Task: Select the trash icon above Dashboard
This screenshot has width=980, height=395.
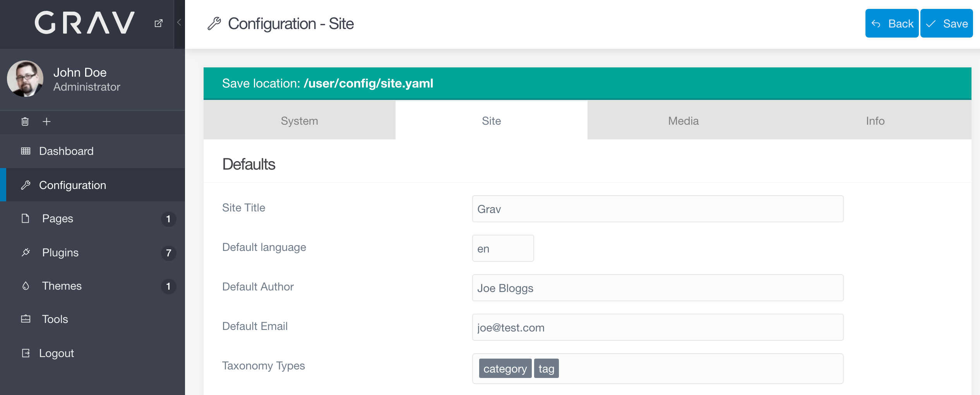Action: point(25,121)
